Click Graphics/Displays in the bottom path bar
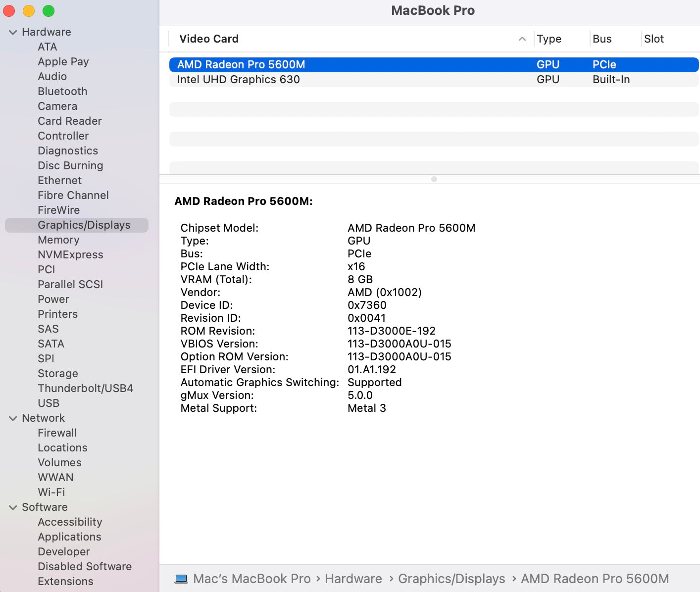Screen dimensions: 700x592 451,579
